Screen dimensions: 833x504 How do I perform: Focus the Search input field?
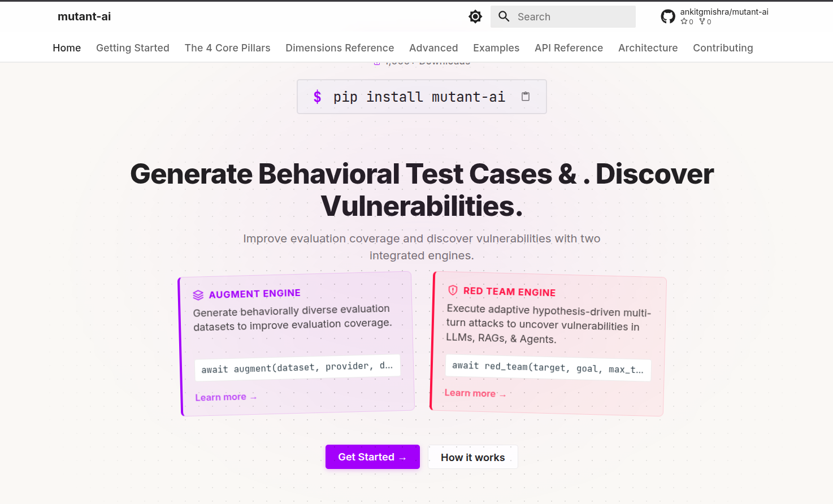point(563,17)
